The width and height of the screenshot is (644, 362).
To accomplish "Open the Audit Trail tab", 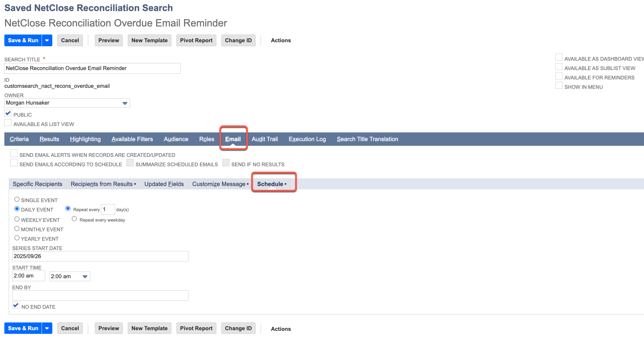I will pyautogui.click(x=265, y=139).
